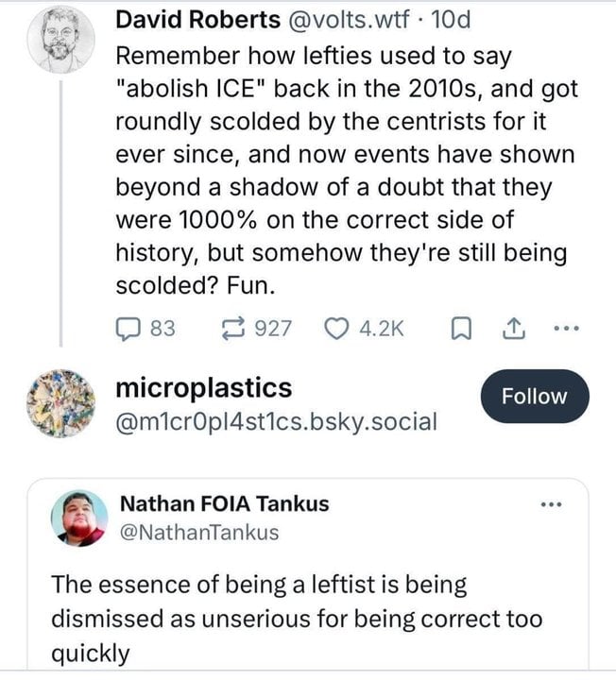Open Nathan FOIA Tankus name link
The image size is (616, 680).
click(x=226, y=503)
